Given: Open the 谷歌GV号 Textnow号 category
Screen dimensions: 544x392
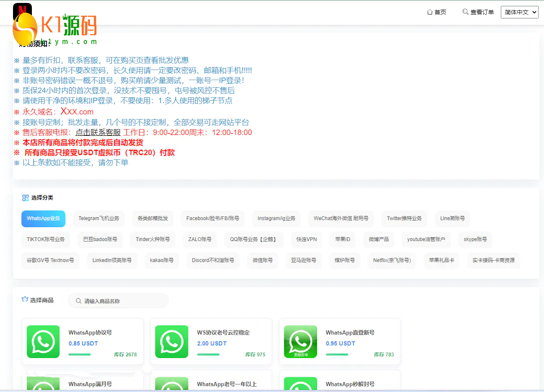Looking at the screenshot, I should pyautogui.click(x=50, y=260).
